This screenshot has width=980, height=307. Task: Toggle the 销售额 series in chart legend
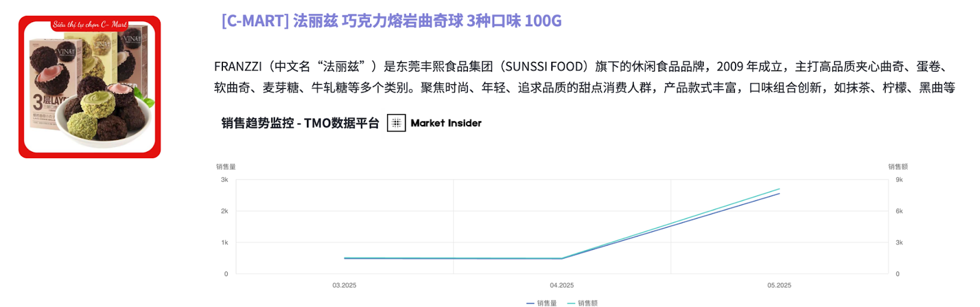(582, 303)
